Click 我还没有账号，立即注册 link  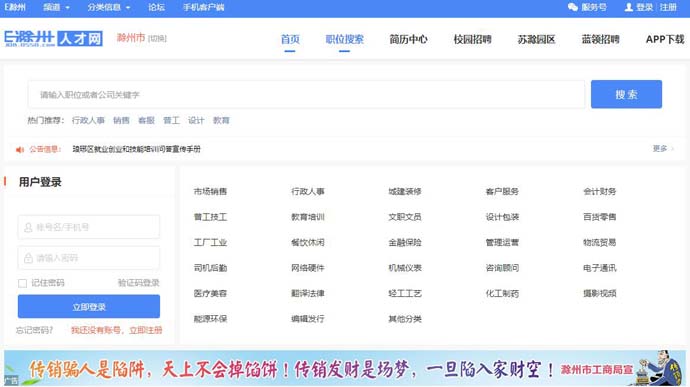[x=117, y=330]
